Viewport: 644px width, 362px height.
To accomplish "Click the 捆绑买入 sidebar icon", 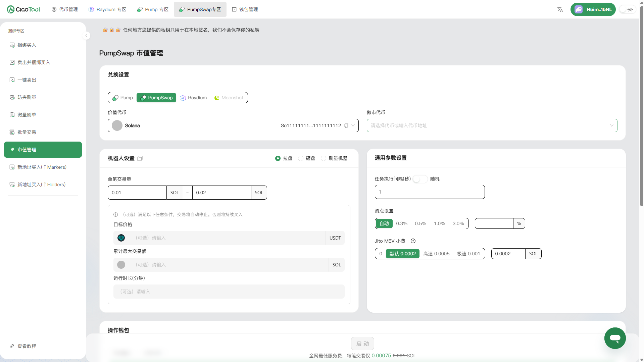I will point(12,45).
